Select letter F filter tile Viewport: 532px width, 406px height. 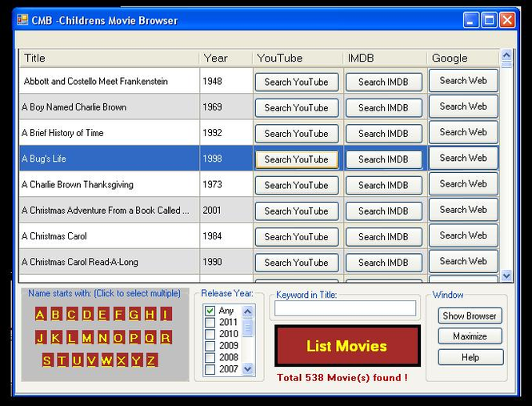[x=118, y=314]
